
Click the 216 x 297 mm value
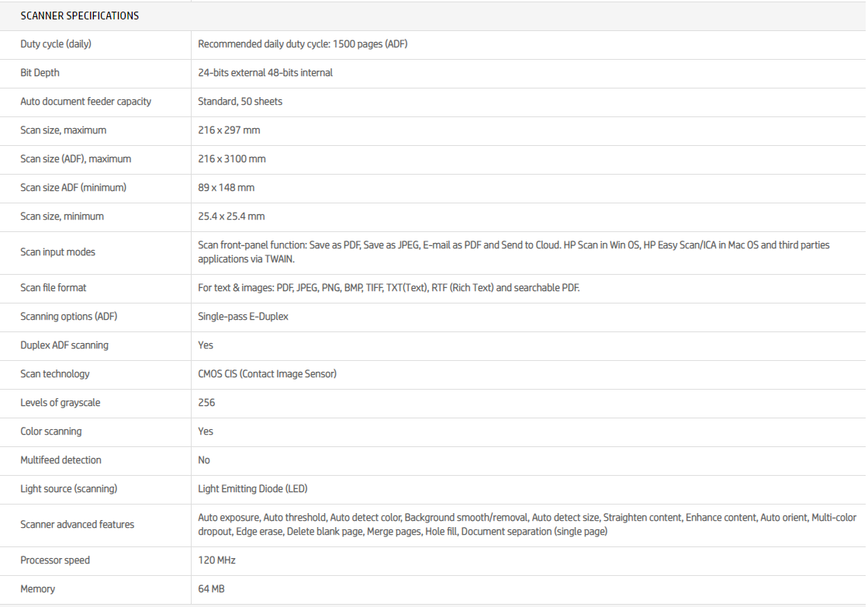click(x=229, y=130)
